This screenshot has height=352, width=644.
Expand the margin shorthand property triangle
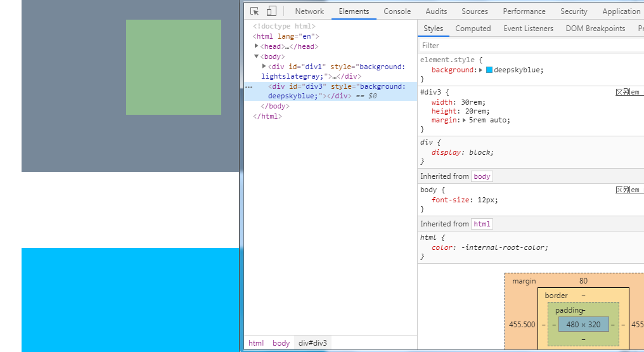pos(464,121)
